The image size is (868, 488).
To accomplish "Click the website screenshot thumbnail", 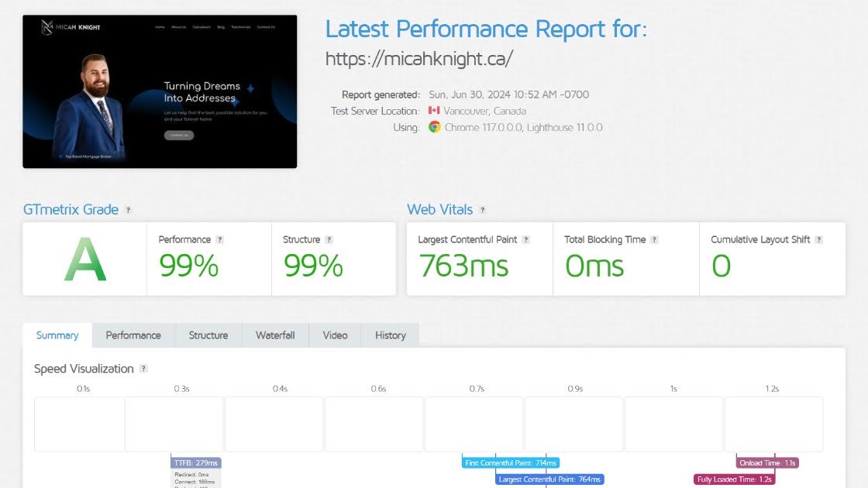I will click(160, 91).
